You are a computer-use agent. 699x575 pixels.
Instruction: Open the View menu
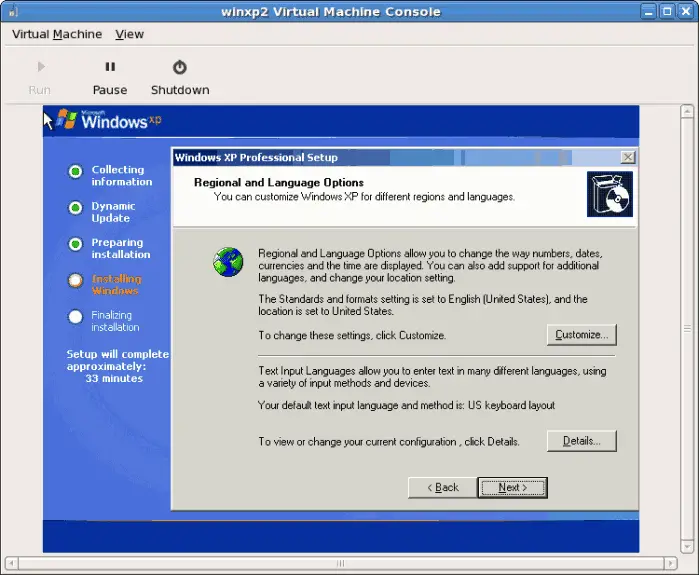pyautogui.click(x=129, y=34)
